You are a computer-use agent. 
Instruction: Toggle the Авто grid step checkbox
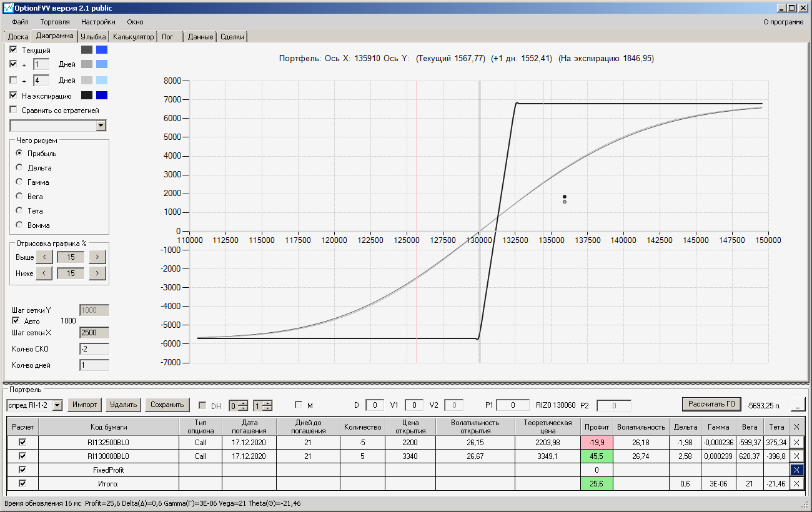[x=16, y=321]
